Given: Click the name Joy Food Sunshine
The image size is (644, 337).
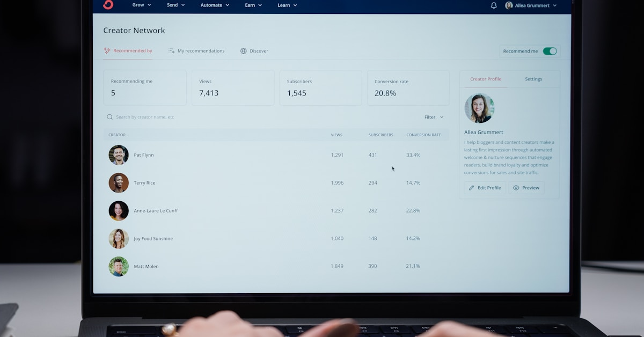Looking at the screenshot, I should coord(153,239).
